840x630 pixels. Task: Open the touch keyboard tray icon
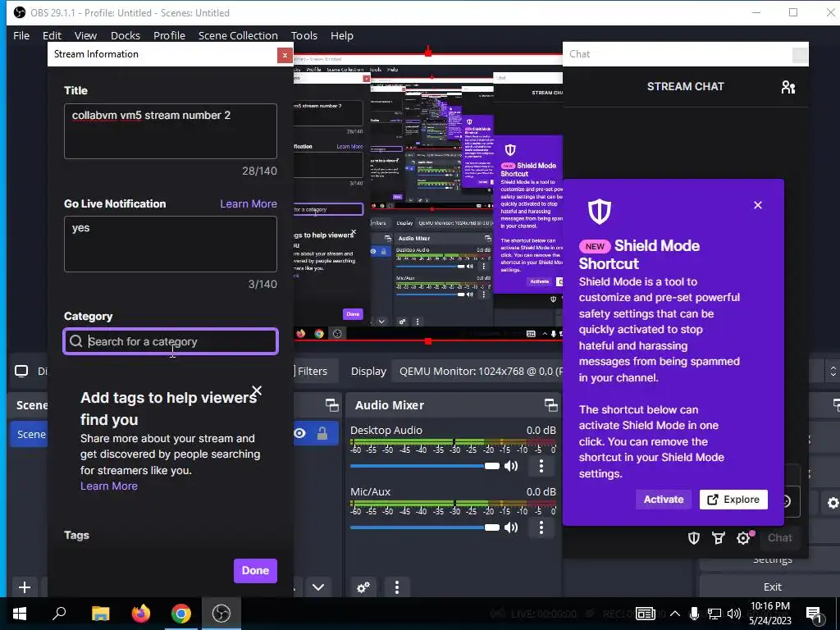coord(646,614)
